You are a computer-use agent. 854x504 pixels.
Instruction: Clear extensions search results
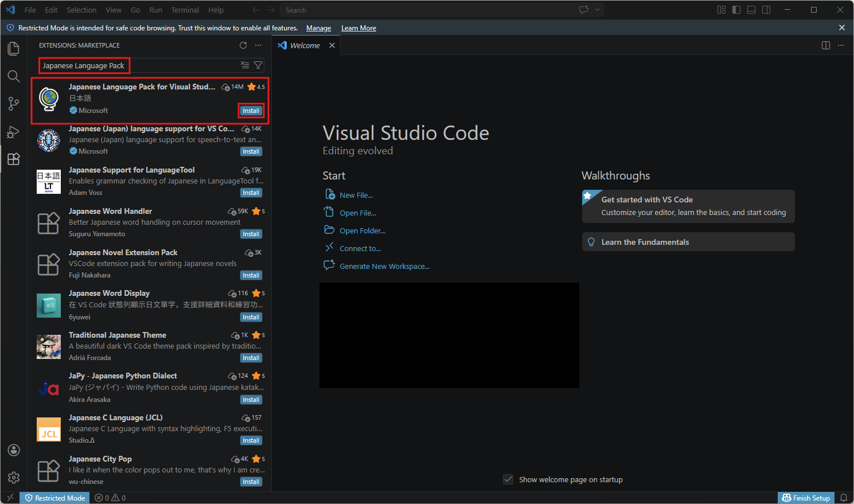click(245, 65)
